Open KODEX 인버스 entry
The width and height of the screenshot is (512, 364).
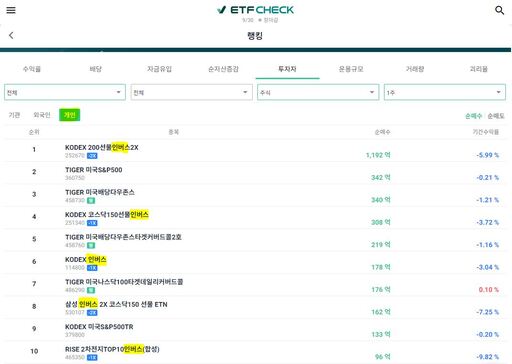click(x=86, y=259)
